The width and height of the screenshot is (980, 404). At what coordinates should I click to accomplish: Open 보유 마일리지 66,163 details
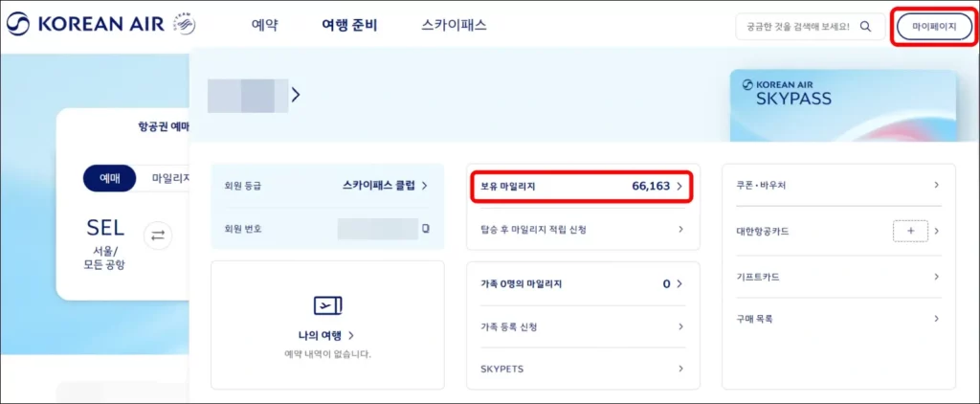pos(581,186)
